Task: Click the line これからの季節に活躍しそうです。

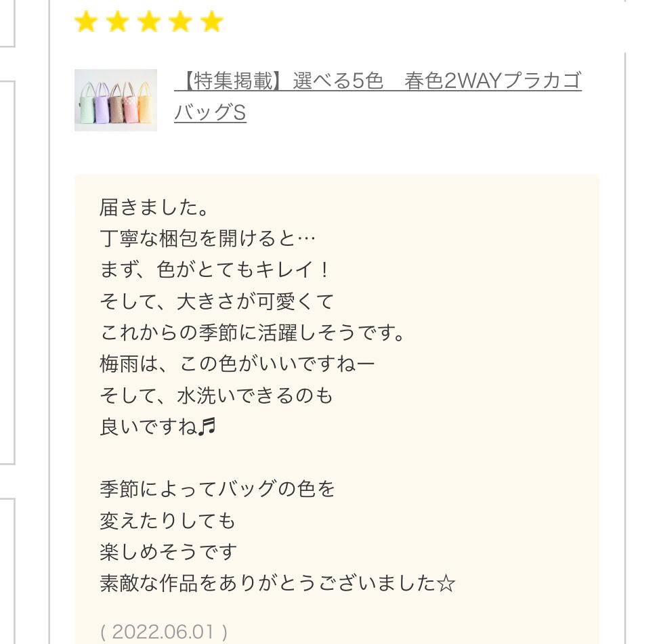Action: click(x=253, y=333)
